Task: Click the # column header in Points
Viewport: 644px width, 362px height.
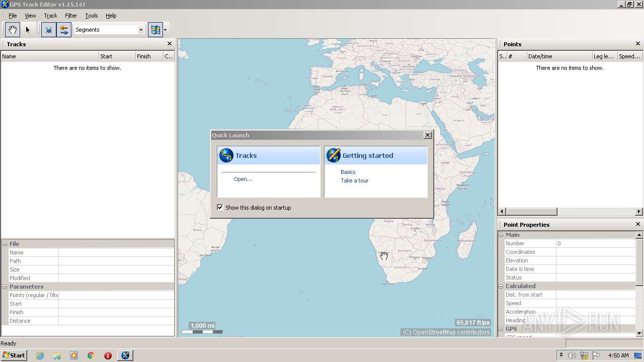Action: pos(517,56)
